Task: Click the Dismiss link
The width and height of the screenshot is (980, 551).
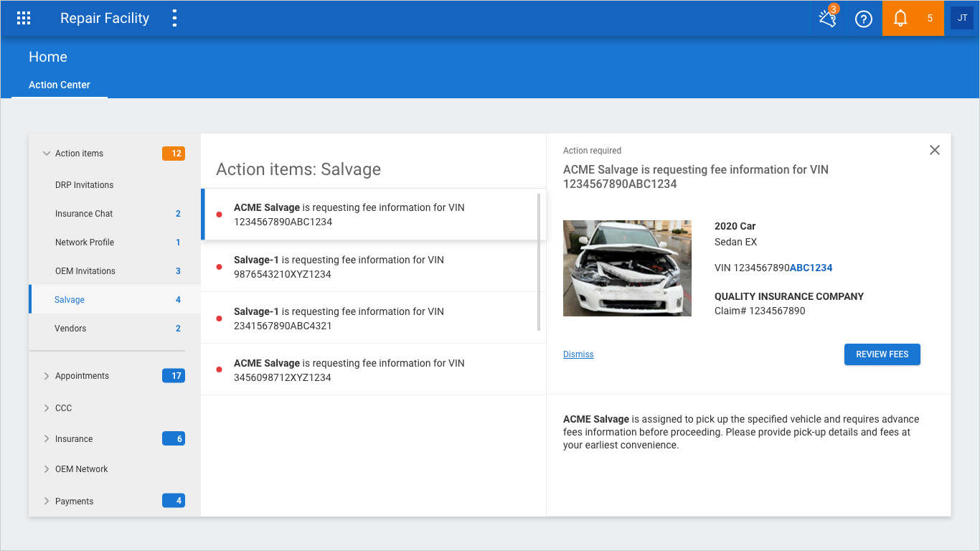Action: (x=578, y=354)
